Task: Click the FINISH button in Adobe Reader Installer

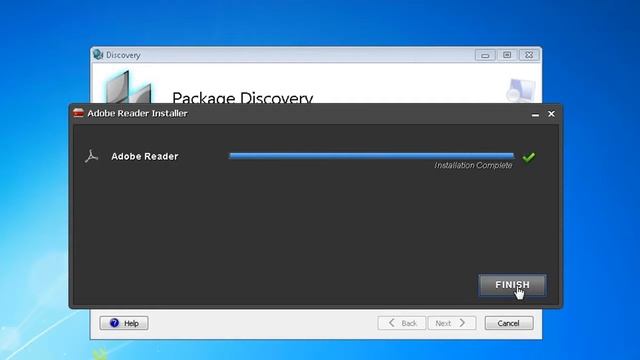Action: [x=512, y=285]
